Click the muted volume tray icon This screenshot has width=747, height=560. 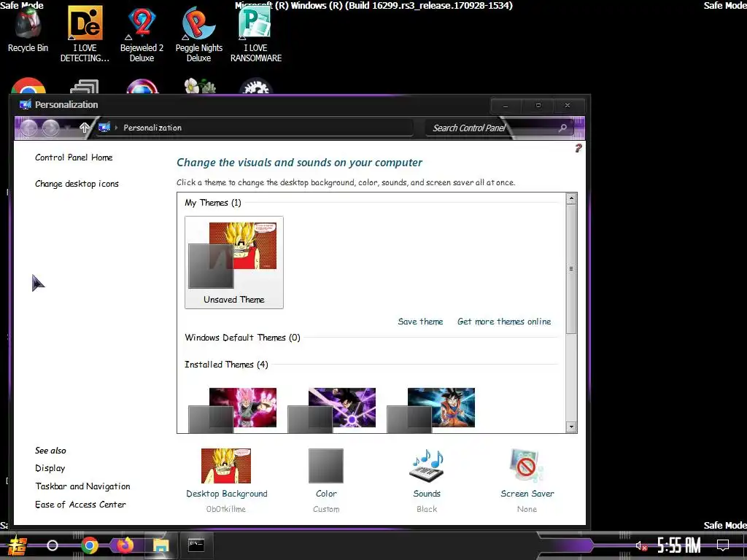[641, 545]
